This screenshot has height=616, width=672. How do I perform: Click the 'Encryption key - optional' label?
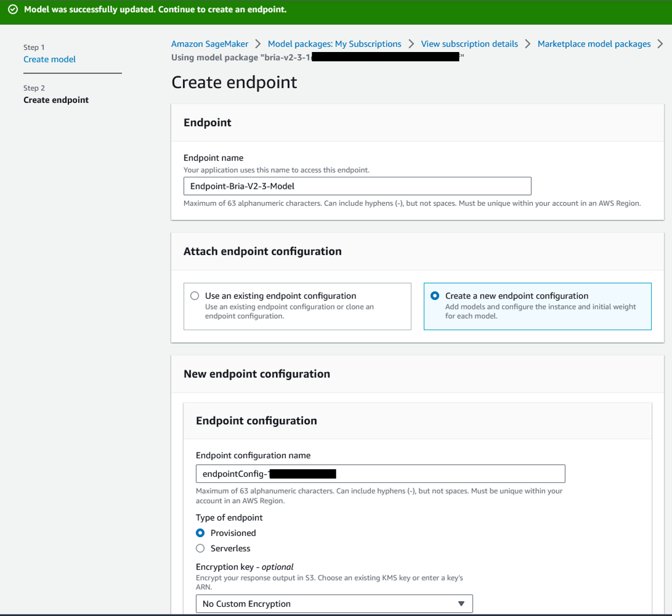pyautogui.click(x=244, y=567)
